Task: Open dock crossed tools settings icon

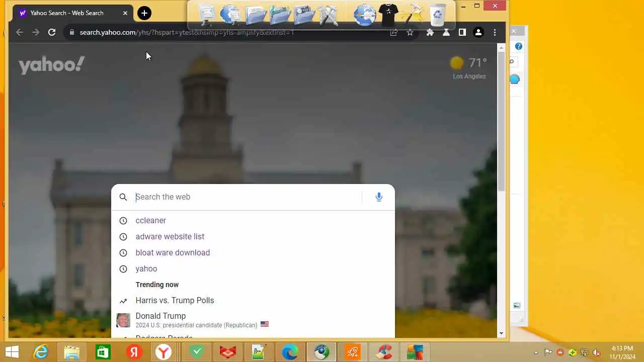Action: [328, 14]
